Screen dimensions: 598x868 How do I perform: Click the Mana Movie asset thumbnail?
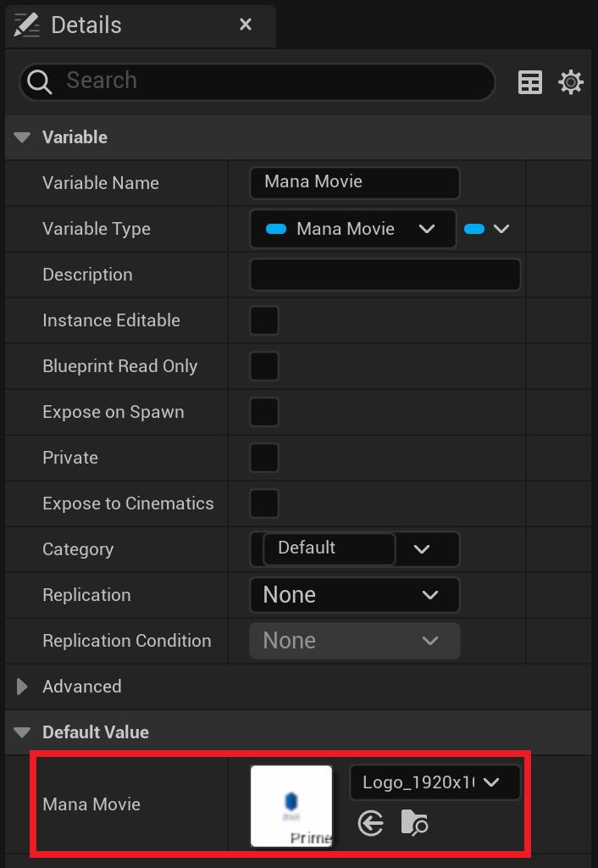(x=291, y=805)
